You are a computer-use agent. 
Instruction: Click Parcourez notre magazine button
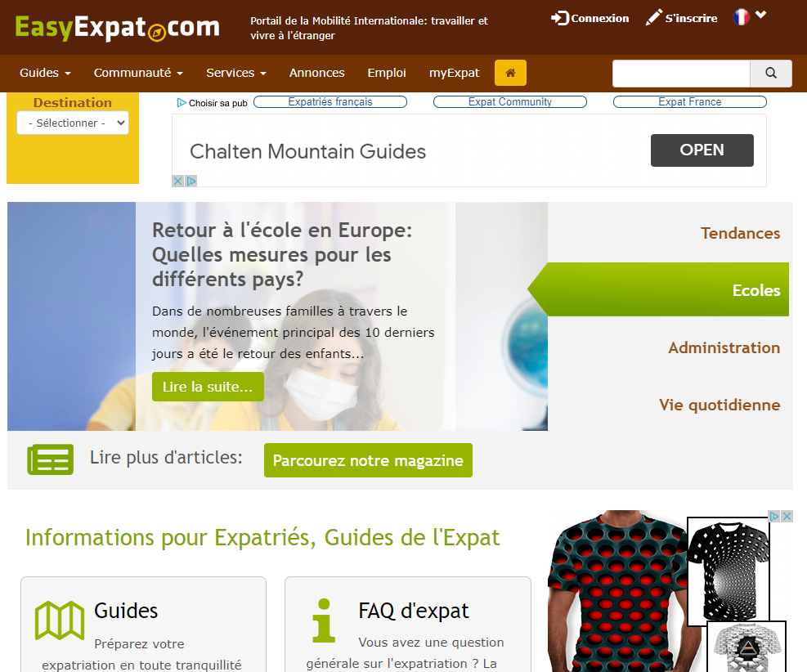click(x=368, y=460)
